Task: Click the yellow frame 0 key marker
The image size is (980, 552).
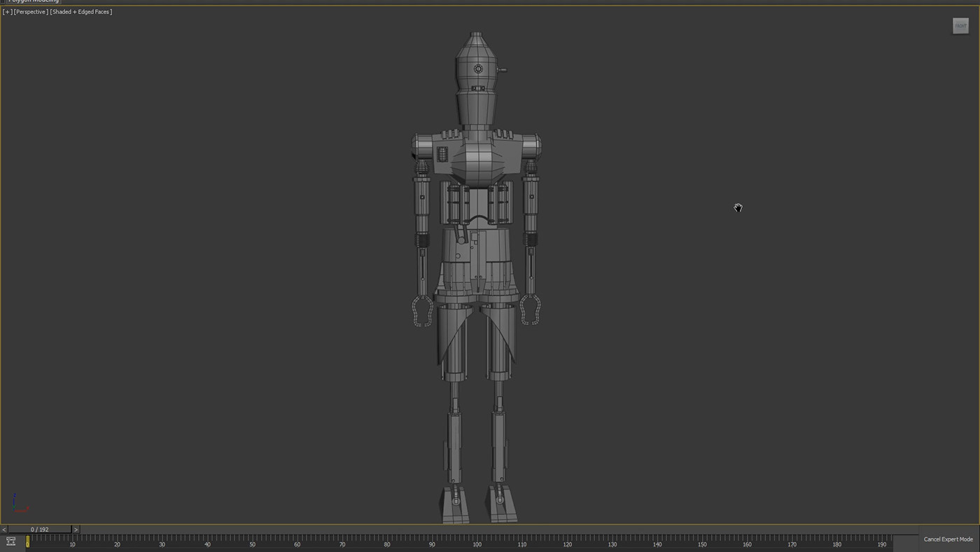Action: [x=27, y=541]
